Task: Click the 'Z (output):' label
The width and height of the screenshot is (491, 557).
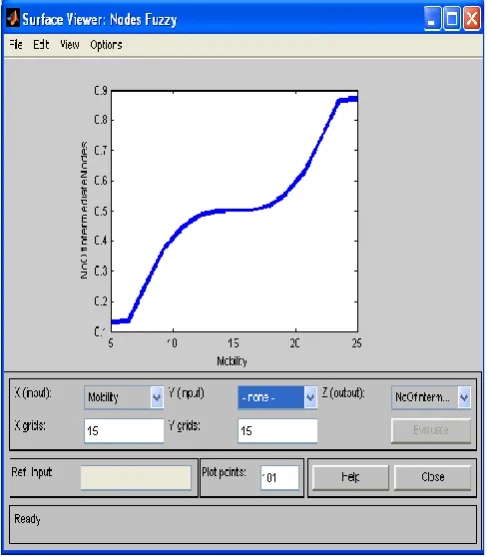Action: (x=343, y=393)
